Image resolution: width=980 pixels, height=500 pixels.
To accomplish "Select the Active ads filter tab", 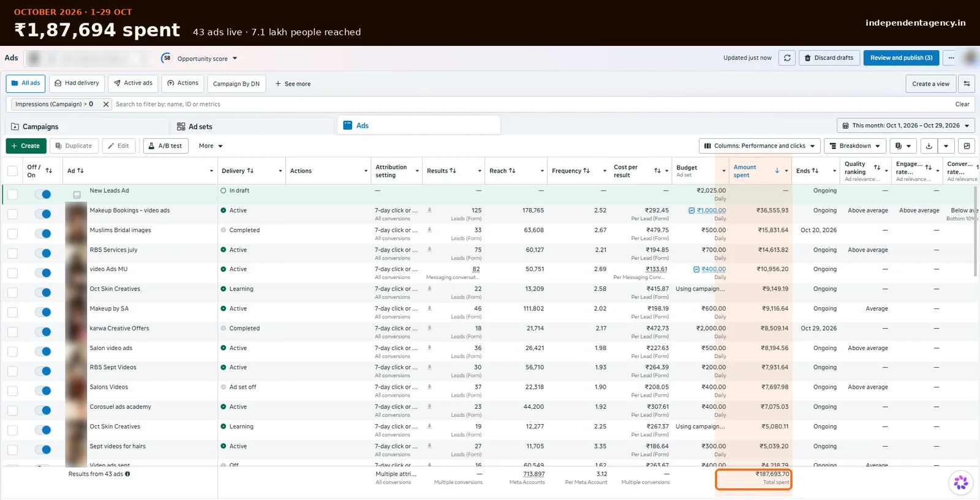I will pyautogui.click(x=133, y=83).
